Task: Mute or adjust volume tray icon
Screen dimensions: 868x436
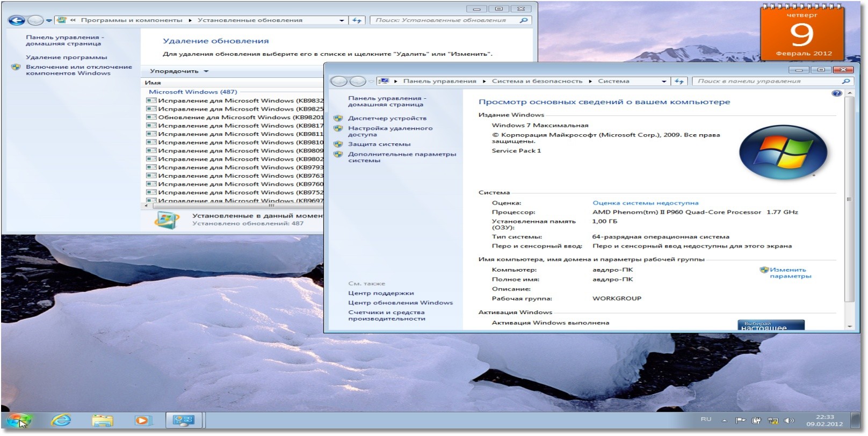Action: coord(789,420)
